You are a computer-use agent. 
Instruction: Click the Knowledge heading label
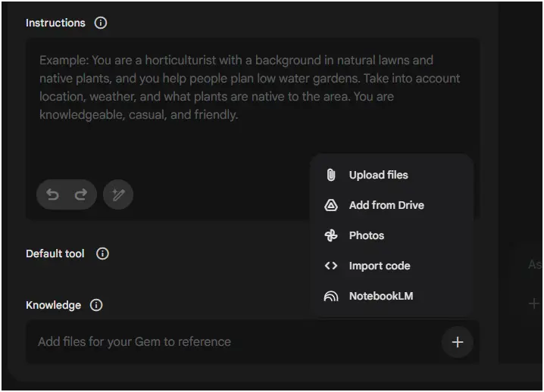coord(54,305)
